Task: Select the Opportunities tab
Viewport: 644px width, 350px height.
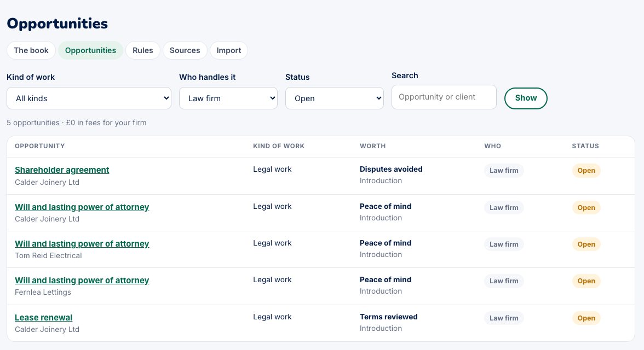Action: tap(90, 50)
